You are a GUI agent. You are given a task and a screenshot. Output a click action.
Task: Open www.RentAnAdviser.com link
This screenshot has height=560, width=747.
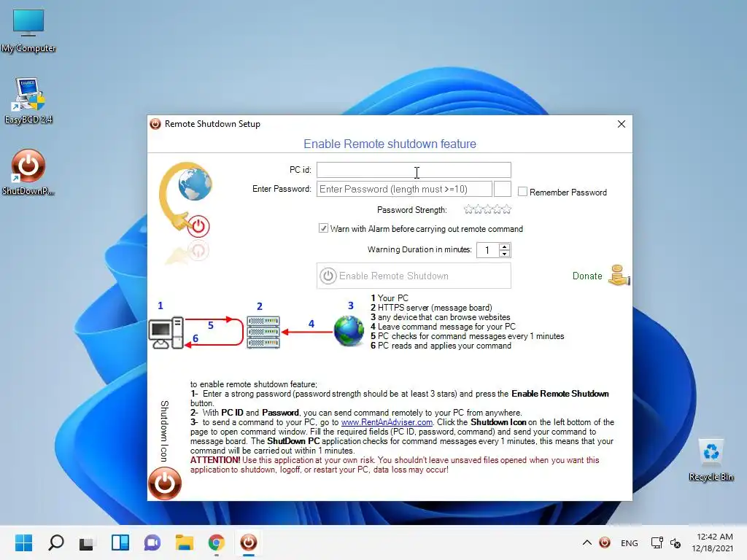[x=387, y=422]
